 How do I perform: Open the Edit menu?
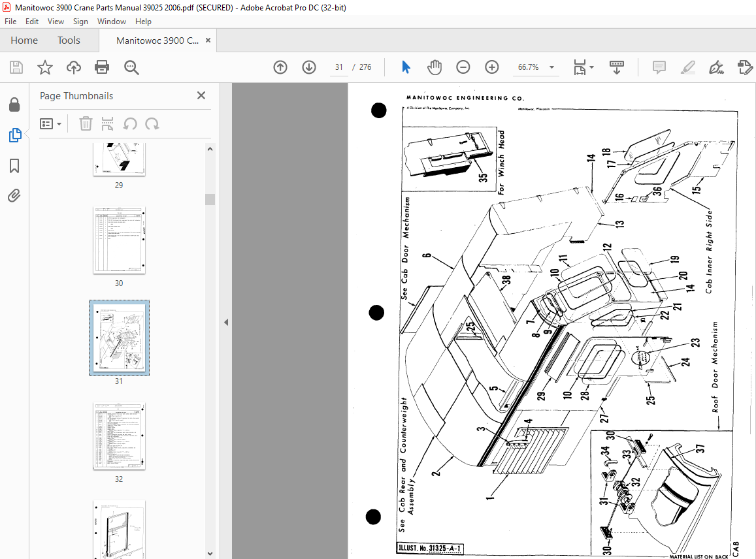click(32, 21)
